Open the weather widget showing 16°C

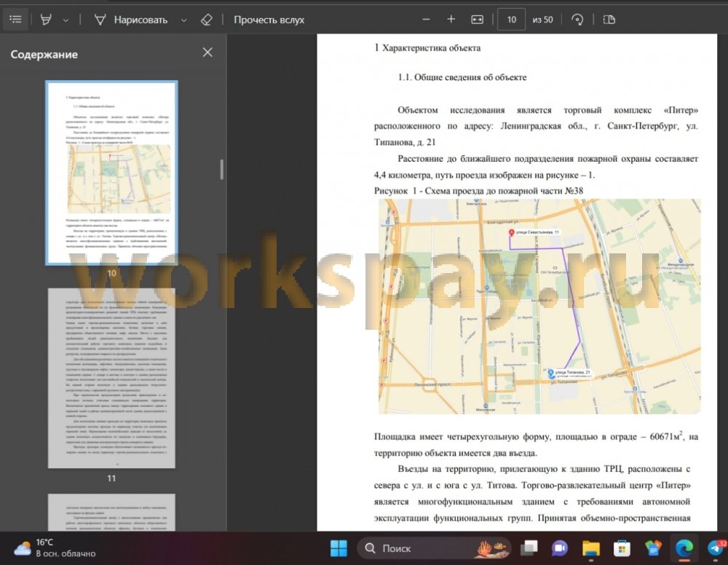coord(55,548)
